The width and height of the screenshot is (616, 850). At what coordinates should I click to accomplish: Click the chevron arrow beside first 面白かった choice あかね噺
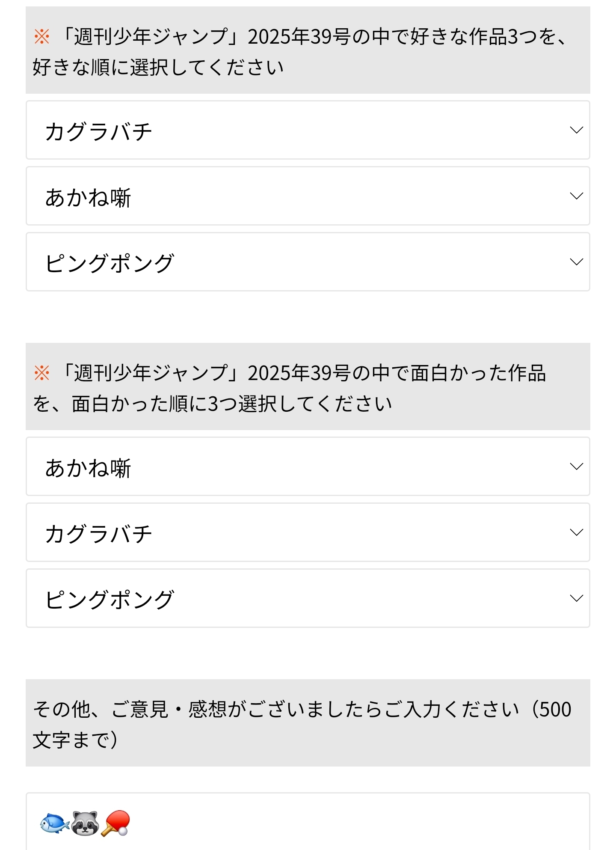click(x=576, y=467)
